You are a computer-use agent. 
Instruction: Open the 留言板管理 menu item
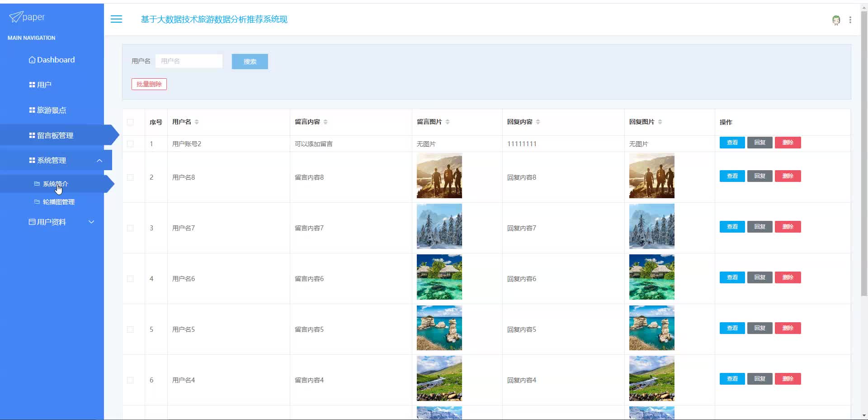[56, 135]
